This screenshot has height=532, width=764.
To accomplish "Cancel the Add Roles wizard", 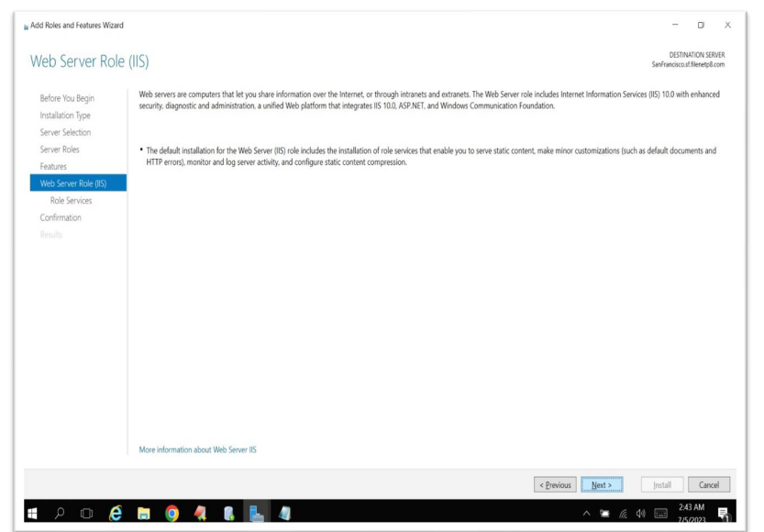I will [x=709, y=484].
